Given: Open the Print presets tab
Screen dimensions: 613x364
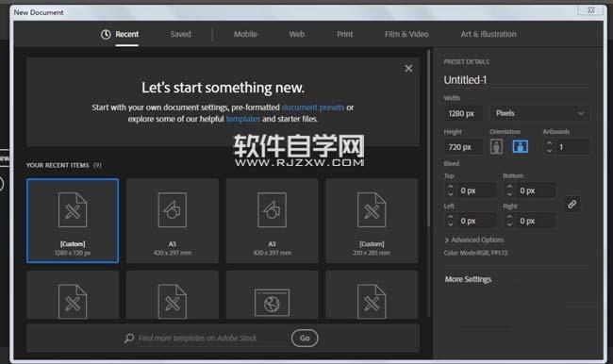Looking at the screenshot, I should (345, 34).
